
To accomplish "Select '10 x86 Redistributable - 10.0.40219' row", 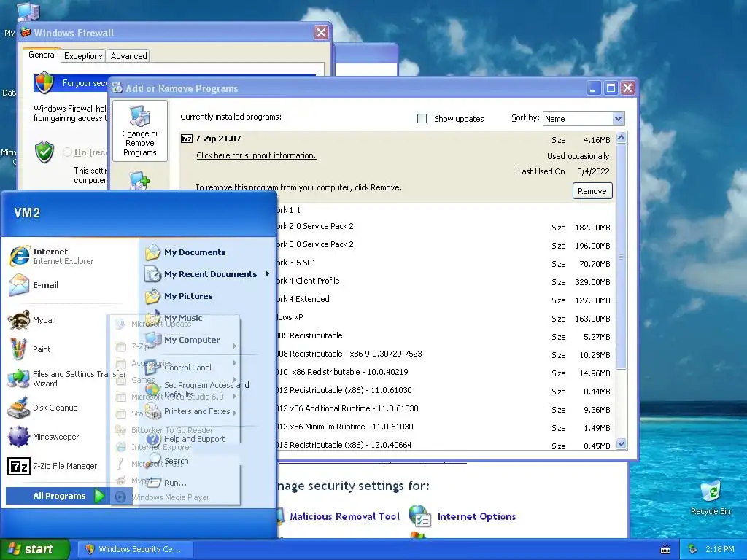I will pyautogui.click(x=445, y=373).
